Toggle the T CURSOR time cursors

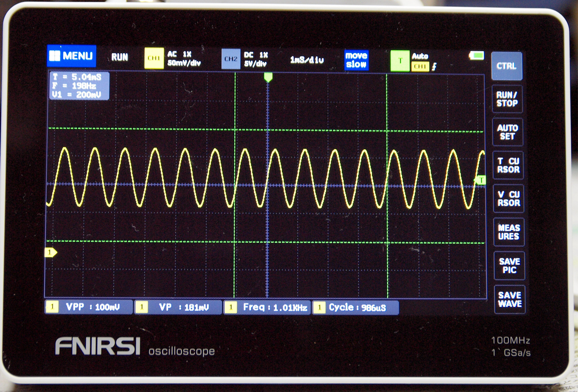[x=508, y=165]
